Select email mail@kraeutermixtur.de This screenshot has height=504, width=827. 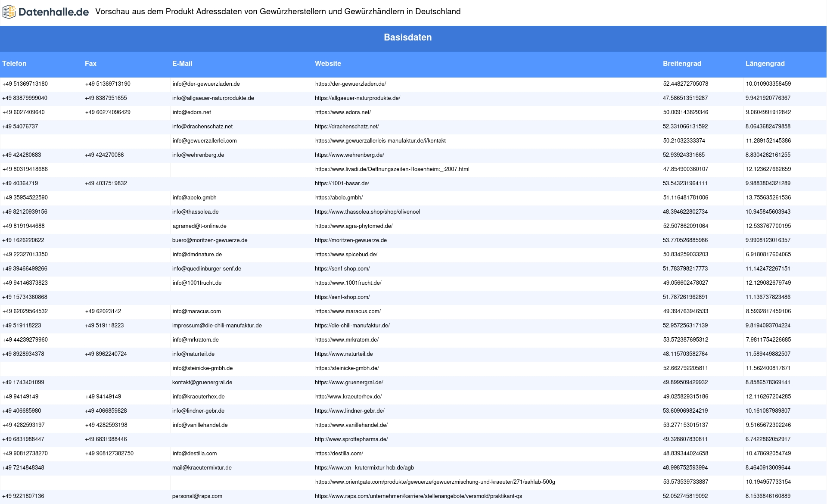[x=202, y=468]
